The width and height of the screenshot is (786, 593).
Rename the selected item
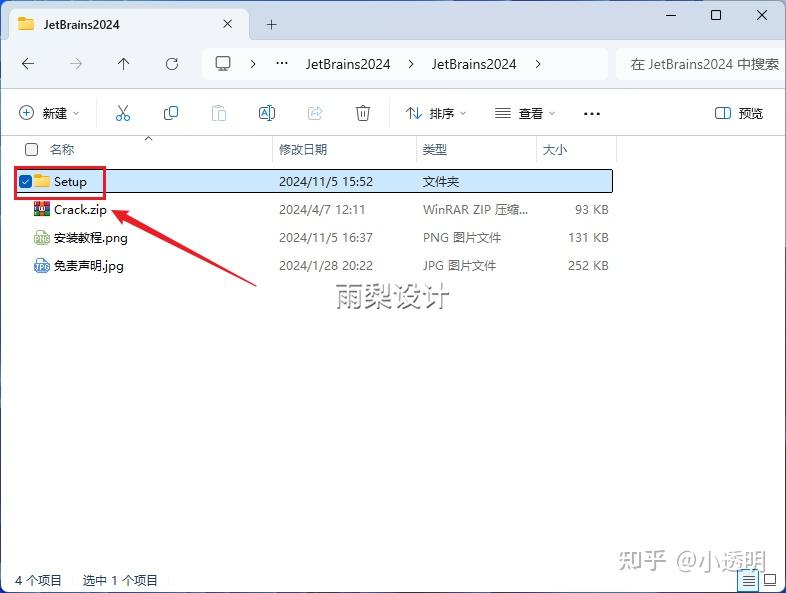(x=267, y=113)
